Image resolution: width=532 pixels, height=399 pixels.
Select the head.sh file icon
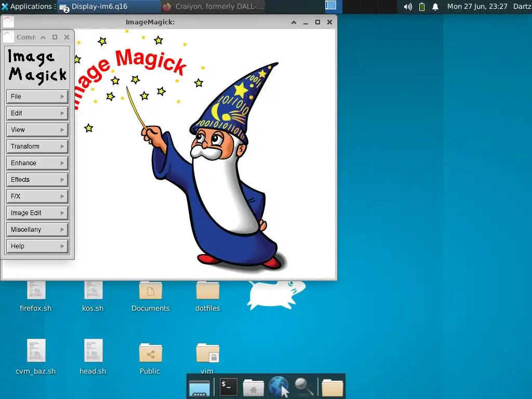[x=94, y=351]
